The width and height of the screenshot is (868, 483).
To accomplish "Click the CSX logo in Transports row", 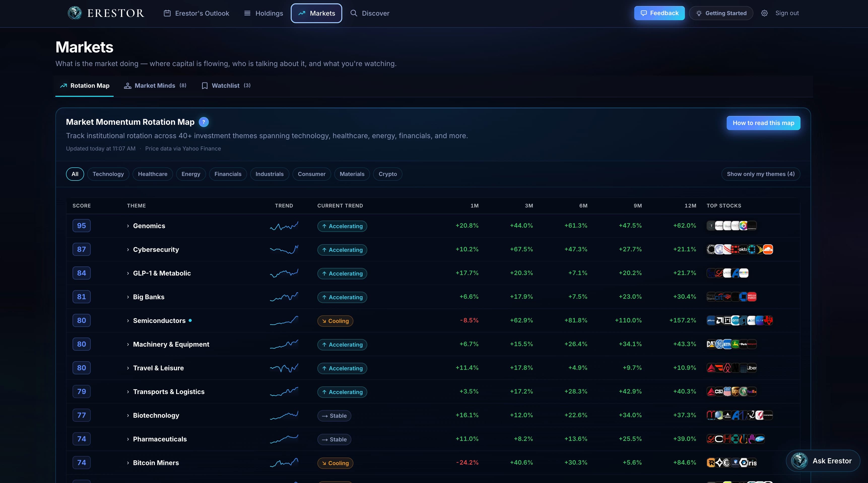I will (719, 391).
